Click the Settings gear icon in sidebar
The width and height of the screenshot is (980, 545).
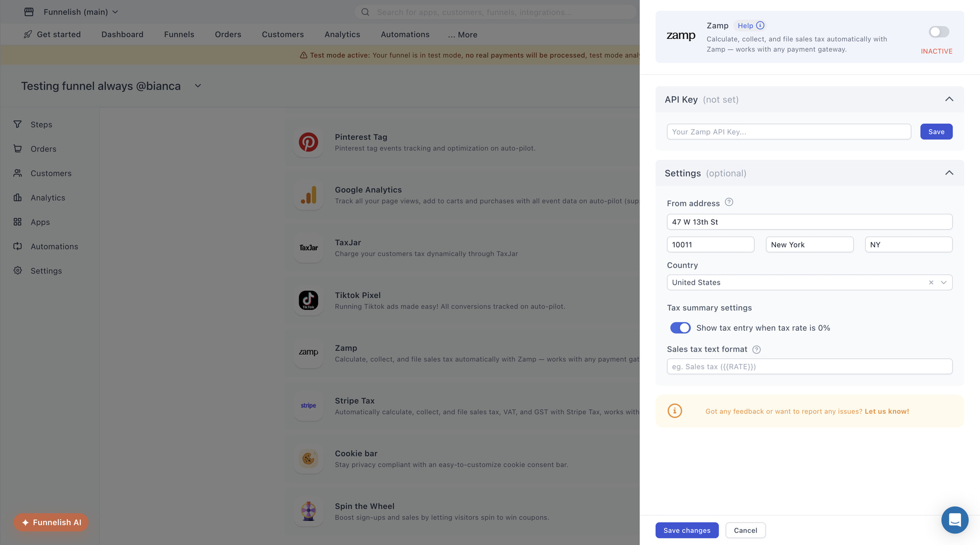[17, 270]
